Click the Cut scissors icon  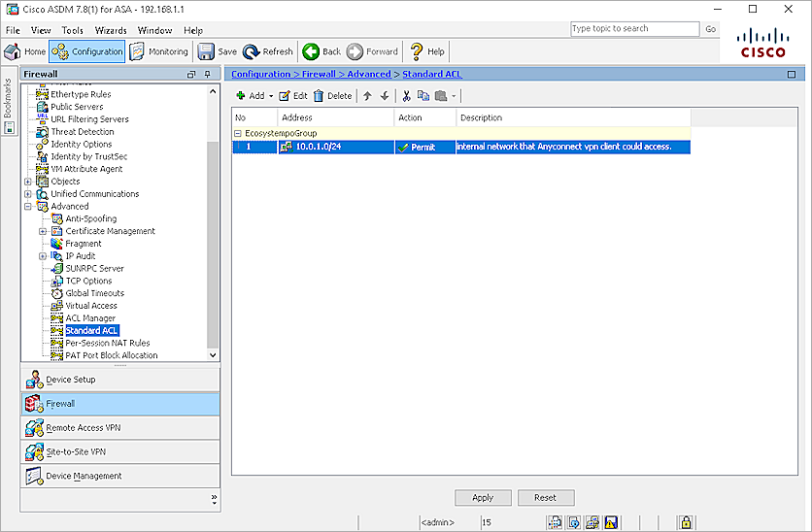click(407, 96)
